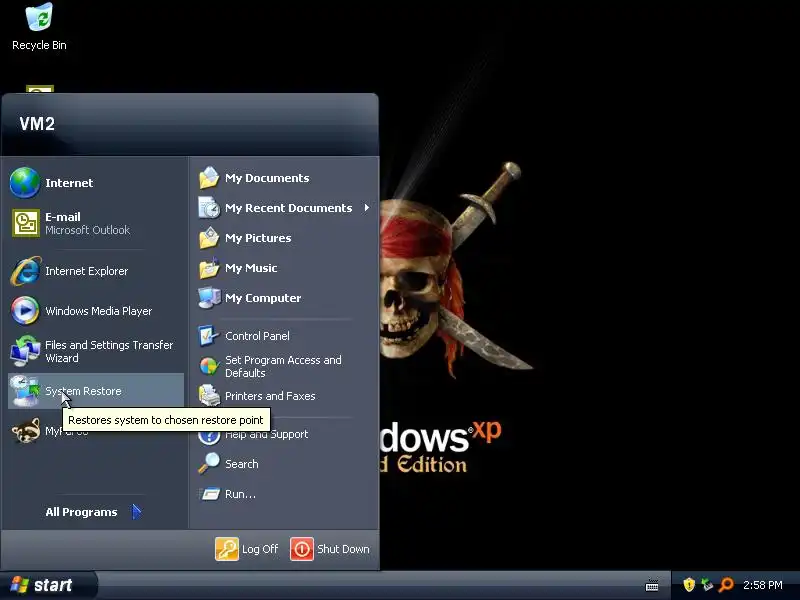Click the security shield tray icon
800x600 pixels.
click(689, 585)
